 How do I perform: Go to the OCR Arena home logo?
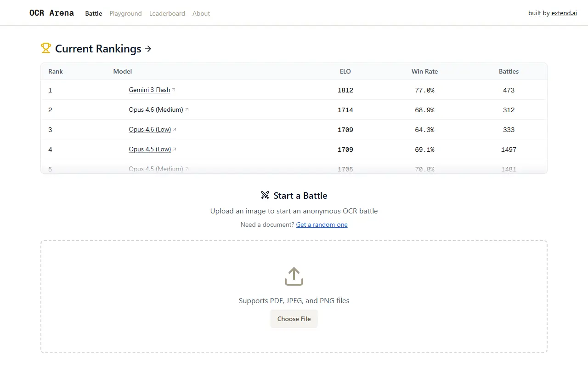click(51, 13)
